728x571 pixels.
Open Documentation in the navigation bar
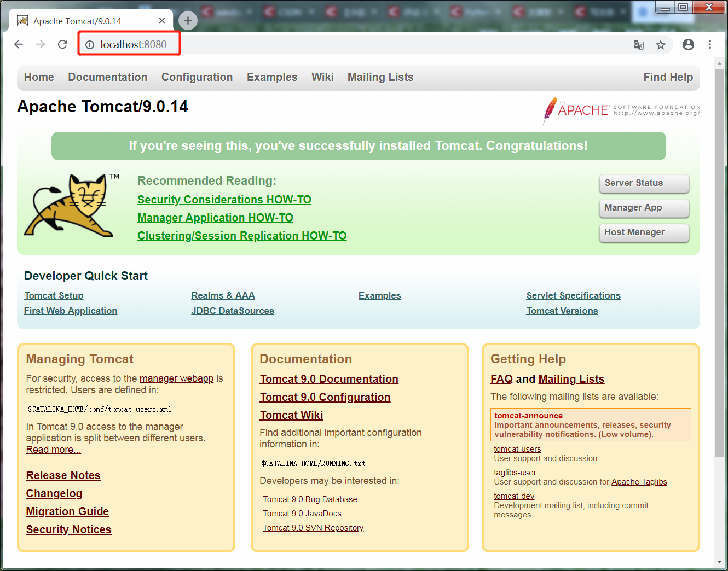coord(108,77)
